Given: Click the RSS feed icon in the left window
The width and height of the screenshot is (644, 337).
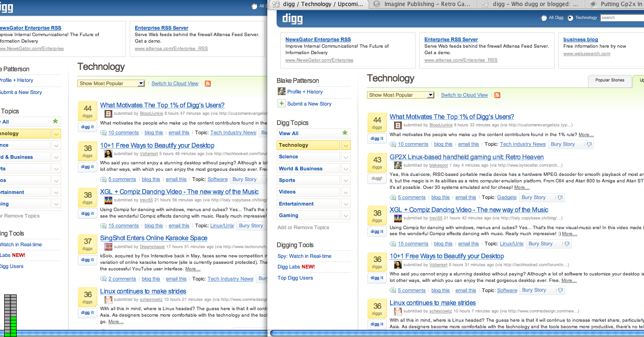Looking at the screenshot, I should coord(208,83).
